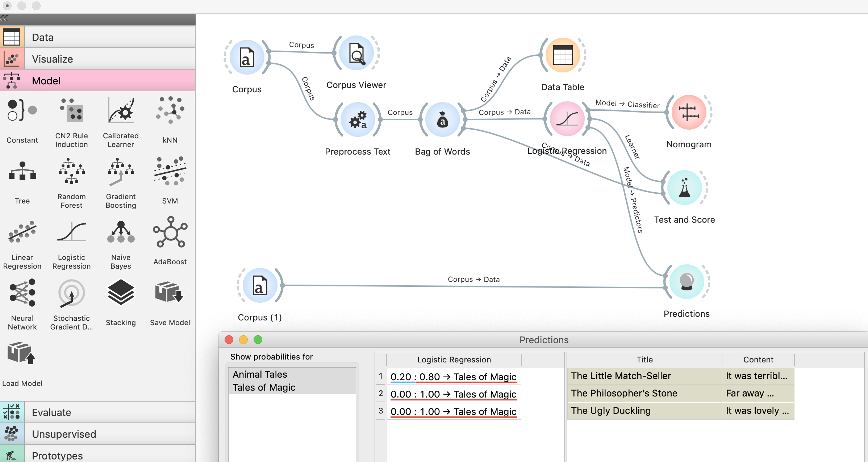Select the Test and Score node
Screen dimensions: 868x462
click(684, 188)
